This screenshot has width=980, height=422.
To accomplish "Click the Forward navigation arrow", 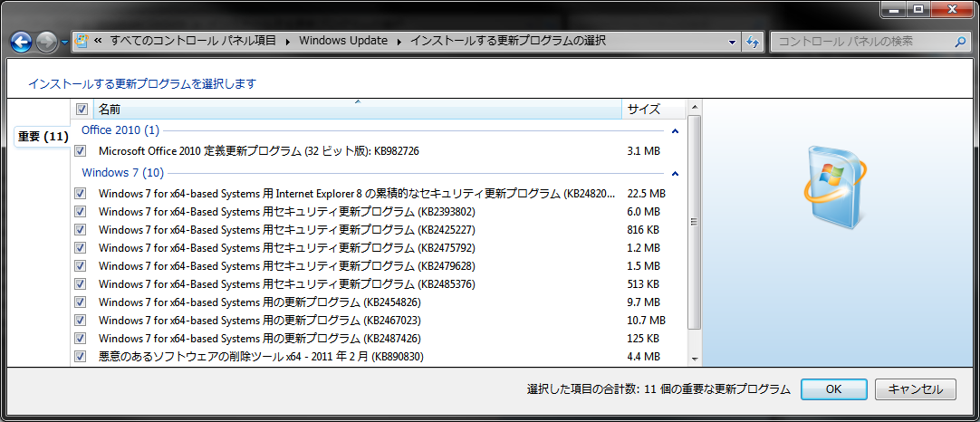I will click(x=47, y=42).
